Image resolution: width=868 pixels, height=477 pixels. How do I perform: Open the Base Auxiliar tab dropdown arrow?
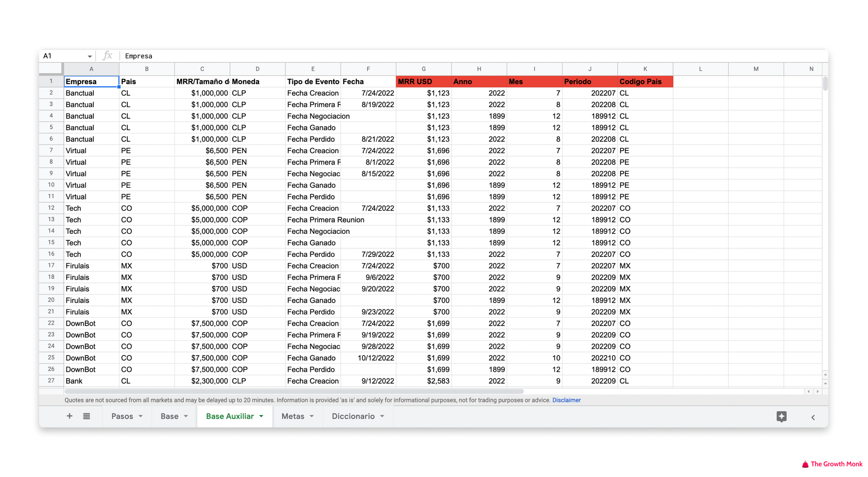261,416
